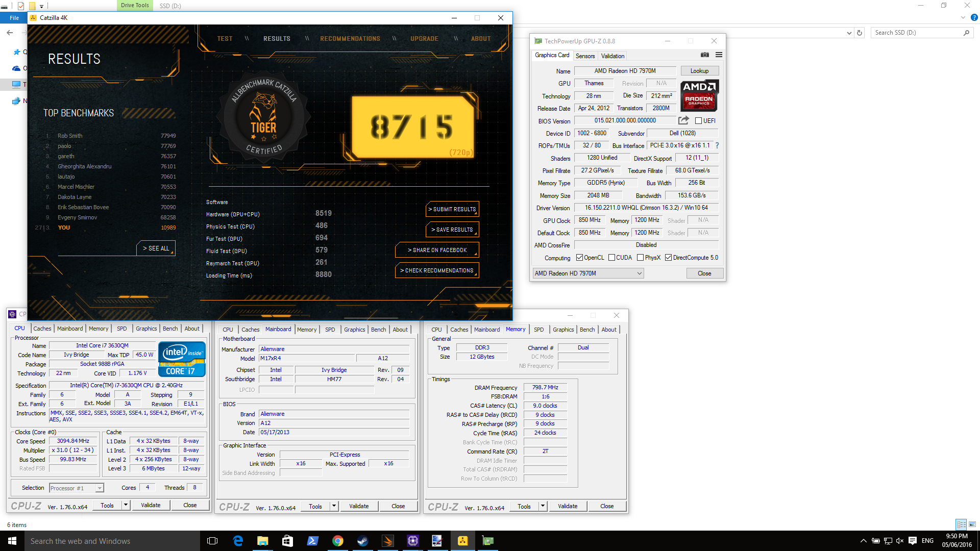This screenshot has width=980, height=551.
Task: Click the clock showing 9:50 PM
Action: coord(957,540)
